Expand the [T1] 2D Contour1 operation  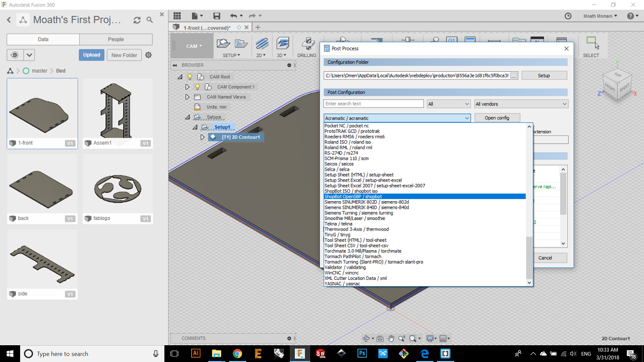(203, 137)
